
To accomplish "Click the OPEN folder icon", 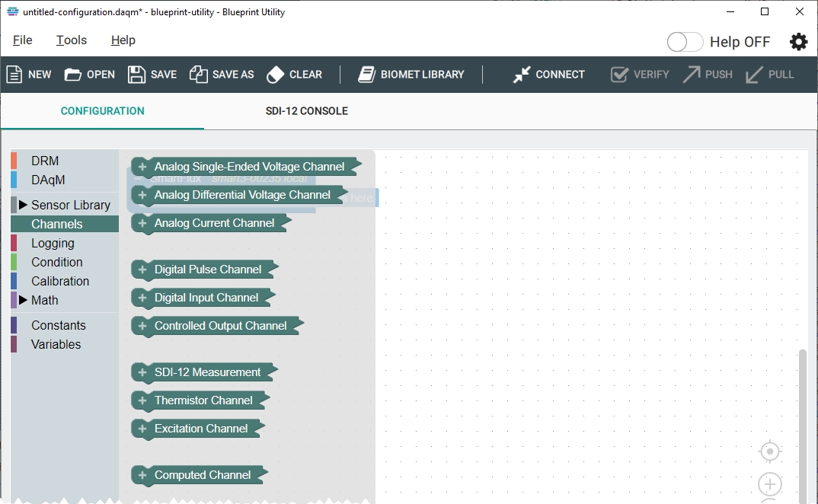I will tap(73, 75).
